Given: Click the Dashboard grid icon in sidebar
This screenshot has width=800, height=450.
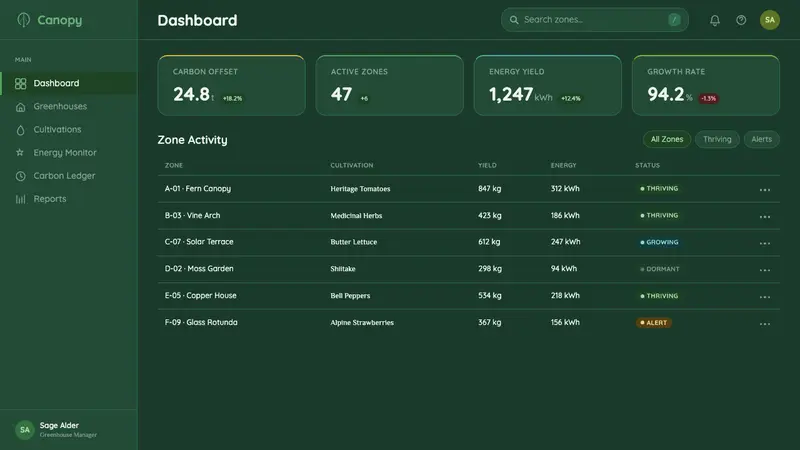Looking at the screenshot, I should tap(20, 84).
